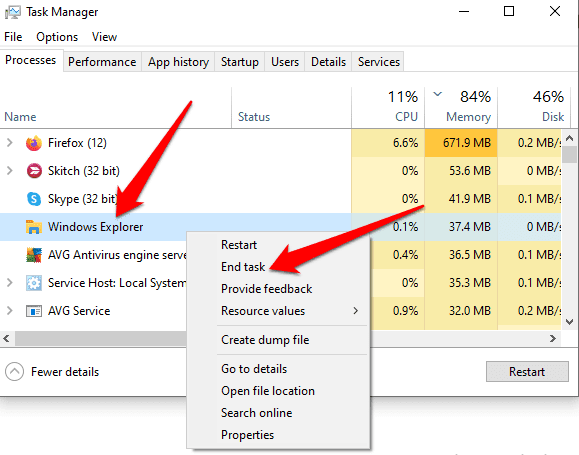Image resolution: width=579 pixels, height=455 pixels.
Task: Minimize the Task Manager window
Action: [x=464, y=11]
